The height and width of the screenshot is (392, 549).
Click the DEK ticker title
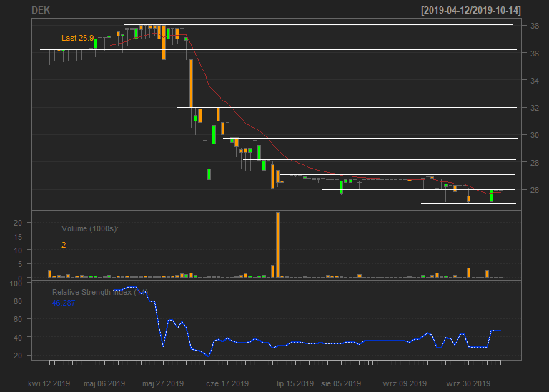click(41, 11)
